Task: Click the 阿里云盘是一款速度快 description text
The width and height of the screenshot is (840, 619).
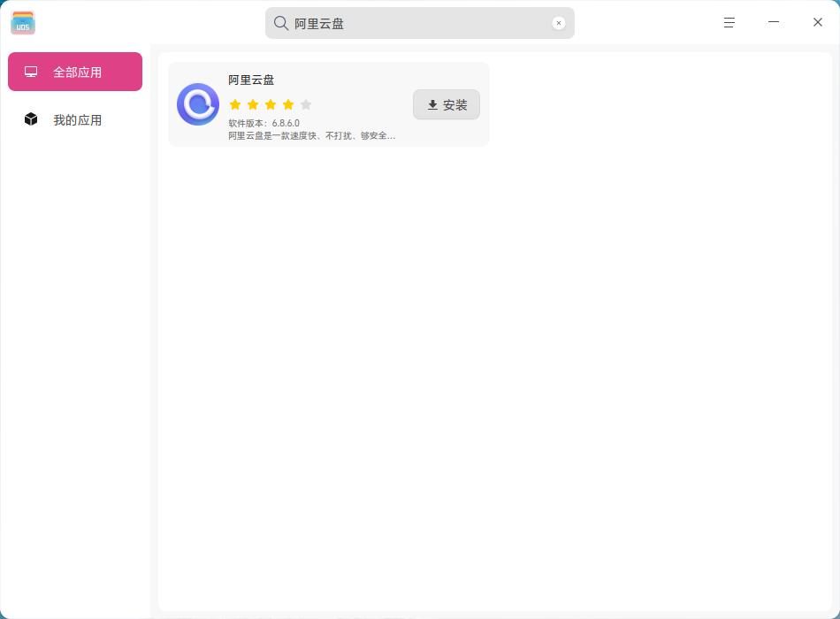Action: click(312, 135)
